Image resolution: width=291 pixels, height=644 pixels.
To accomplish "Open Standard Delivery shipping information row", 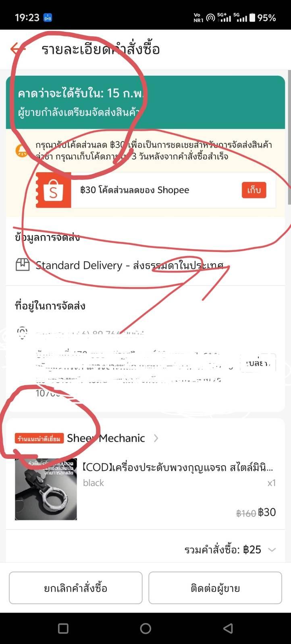I will coord(145,265).
